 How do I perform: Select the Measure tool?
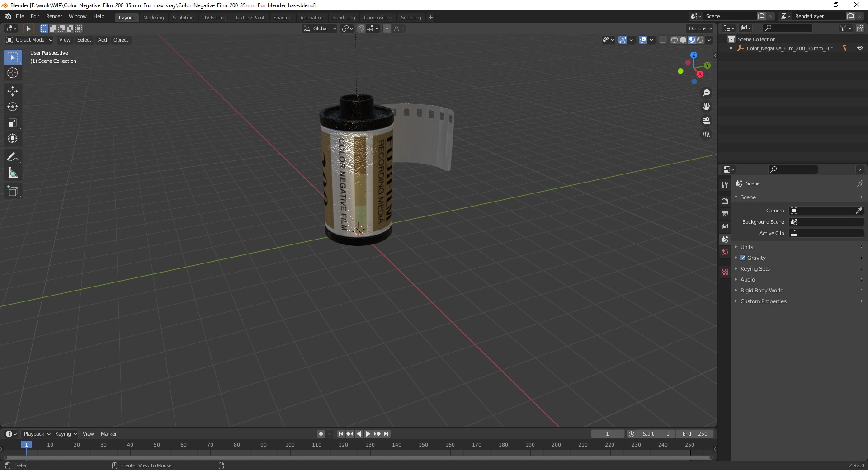[x=13, y=173]
